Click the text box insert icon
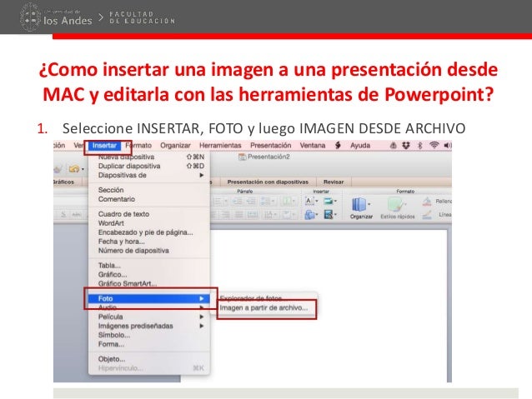 309,201
